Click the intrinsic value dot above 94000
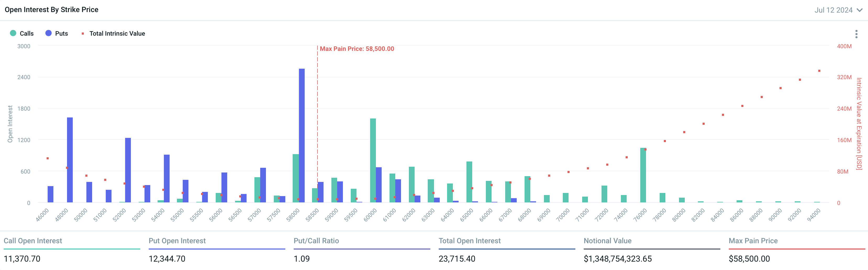The width and height of the screenshot is (868, 270). [819, 71]
